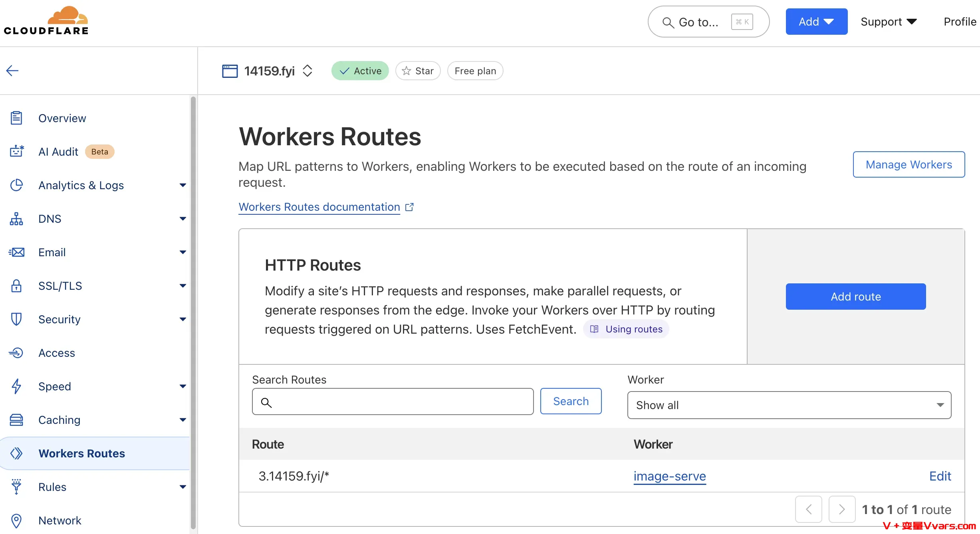Expand the Email section arrow
980x534 pixels.
[183, 252]
